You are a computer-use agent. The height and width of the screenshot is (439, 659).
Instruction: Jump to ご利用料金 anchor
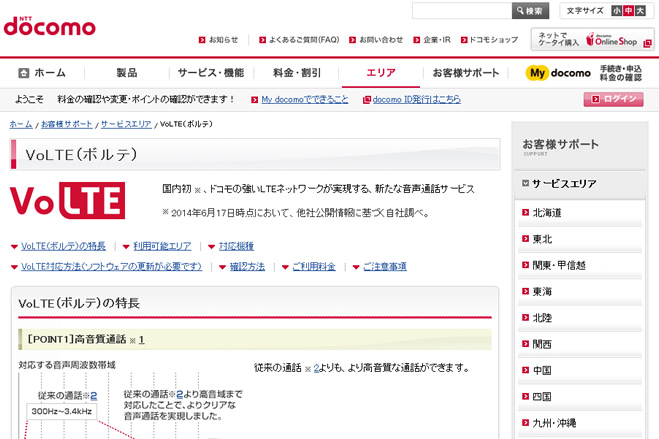[314, 267]
